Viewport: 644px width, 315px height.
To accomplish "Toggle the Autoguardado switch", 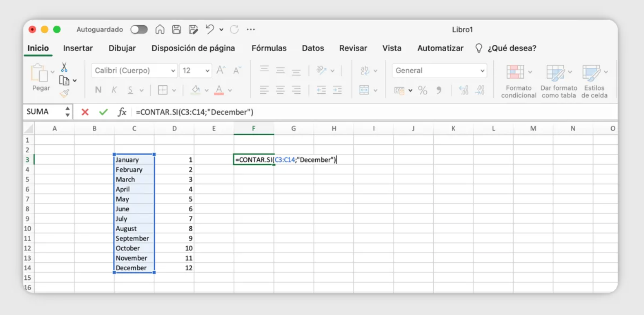I will pos(139,29).
